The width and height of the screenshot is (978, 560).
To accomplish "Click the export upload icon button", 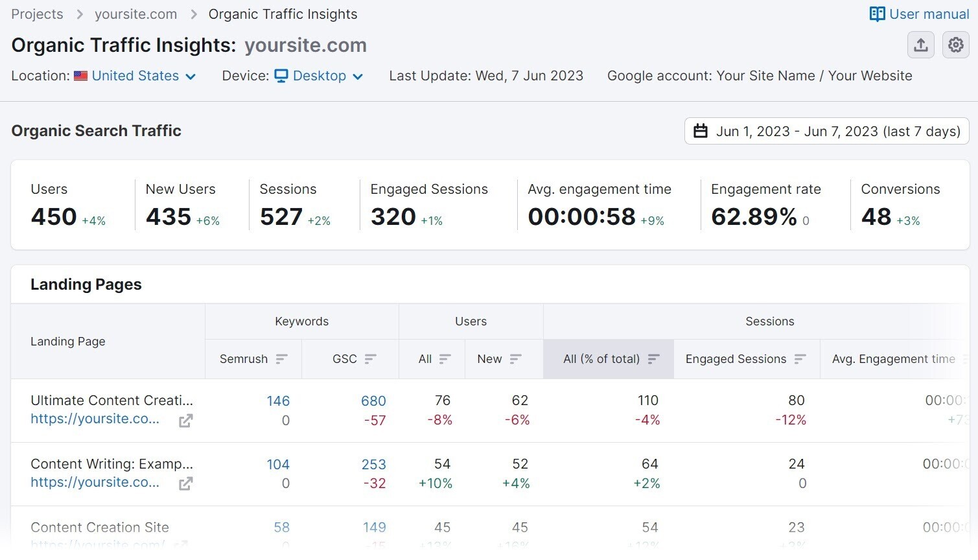I will pyautogui.click(x=920, y=45).
